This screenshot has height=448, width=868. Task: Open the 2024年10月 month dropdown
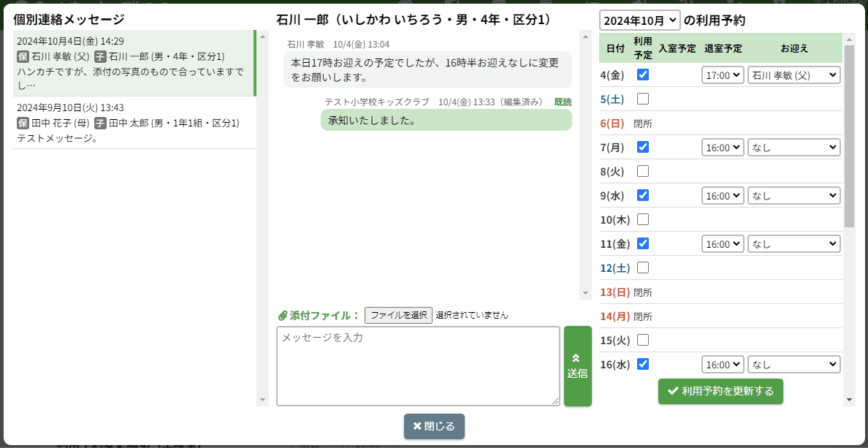(x=639, y=20)
